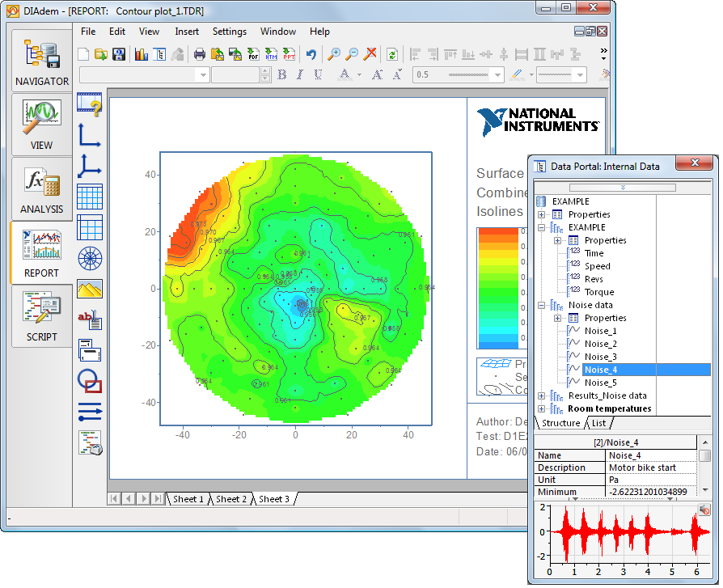The image size is (723, 588).
Task: Click the print report icon
Action: tap(199, 55)
